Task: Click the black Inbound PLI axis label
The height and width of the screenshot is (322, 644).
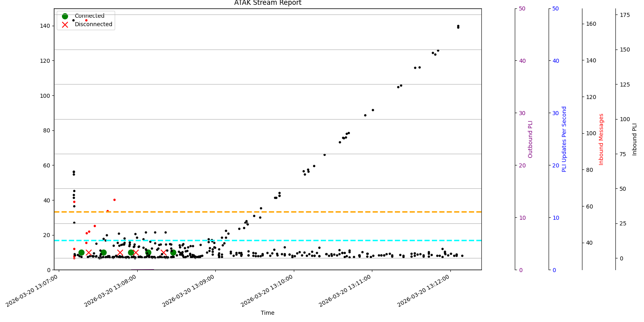Action: 635,139
